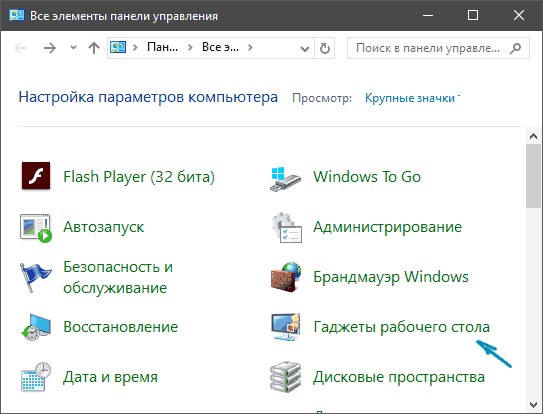The image size is (543, 414).
Task: Open Flash Player (32 бита) link
Action: pyautogui.click(x=139, y=177)
